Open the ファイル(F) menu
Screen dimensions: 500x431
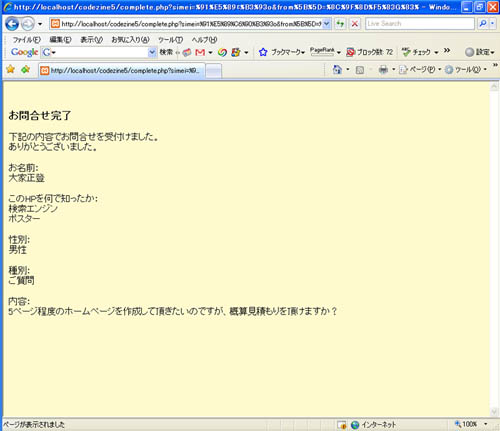coord(26,40)
